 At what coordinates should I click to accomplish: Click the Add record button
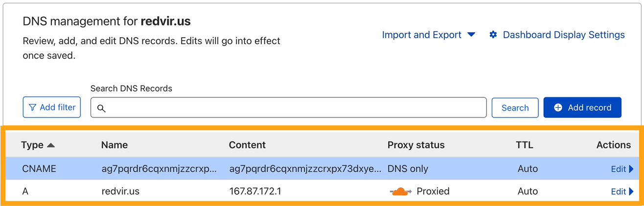click(582, 108)
